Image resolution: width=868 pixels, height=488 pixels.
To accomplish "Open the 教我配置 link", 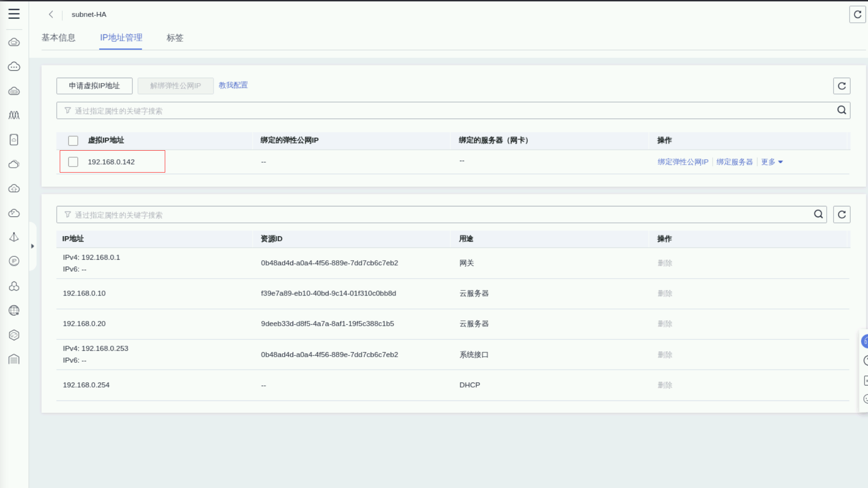I will (233, 85).
